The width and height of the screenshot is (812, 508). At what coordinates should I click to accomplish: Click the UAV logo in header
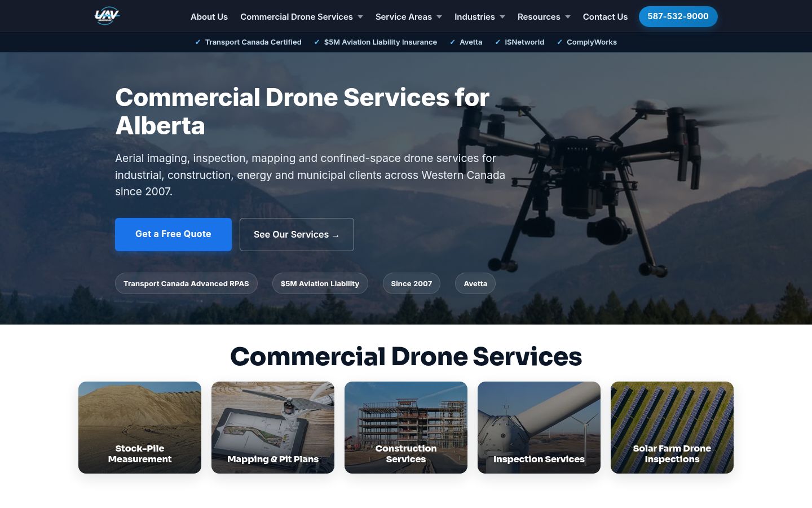[x=107, y=16]
